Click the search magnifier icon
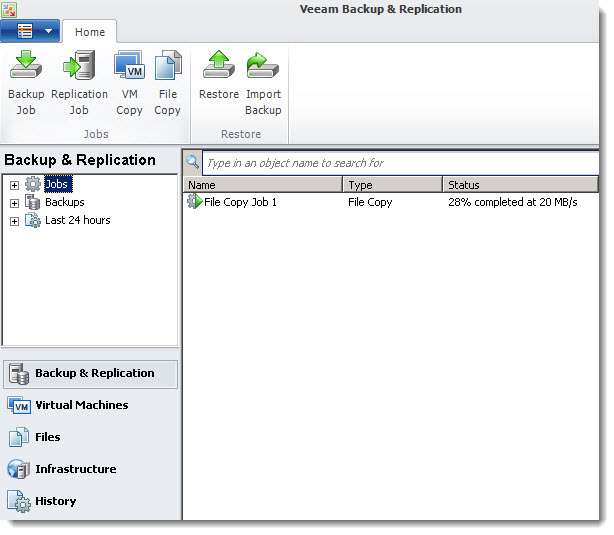 192,161
